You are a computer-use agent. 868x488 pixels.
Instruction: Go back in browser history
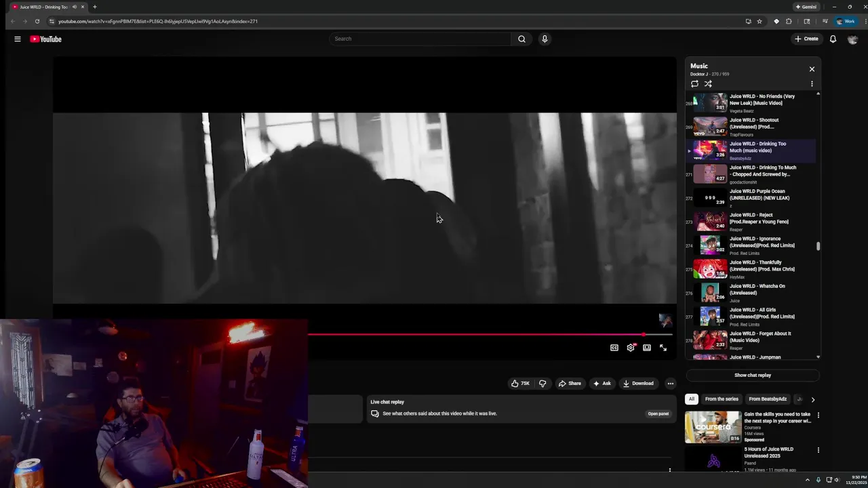(x=12, y=21)
